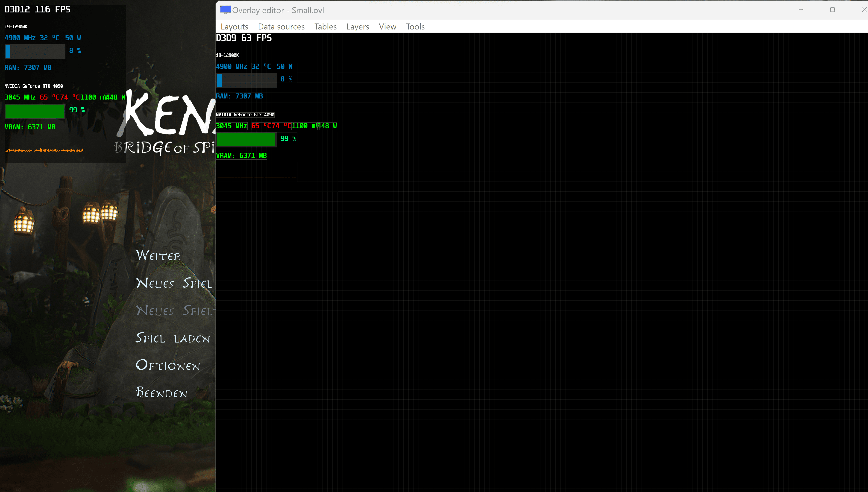Maximize the Overlay editor window
Viewport: 868px width, 492px height.
coord(833,10)
